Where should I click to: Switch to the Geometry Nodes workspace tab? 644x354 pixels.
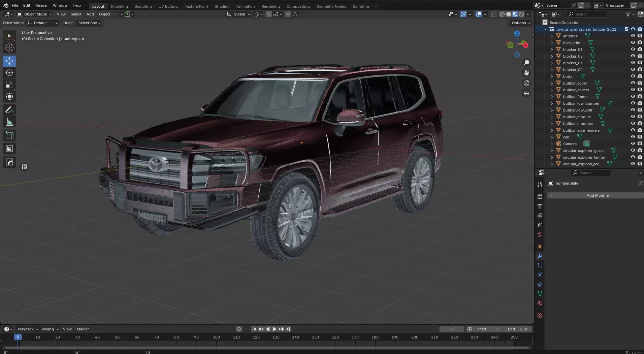tap(331, 6)
